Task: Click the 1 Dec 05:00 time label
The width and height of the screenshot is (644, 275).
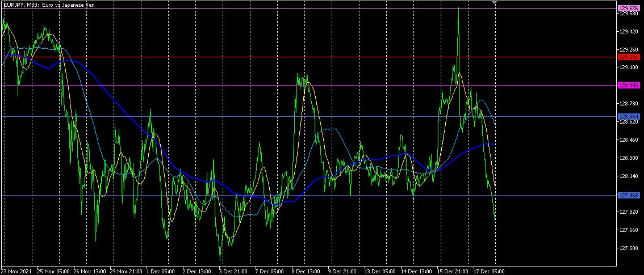Action: click(161, 271)
